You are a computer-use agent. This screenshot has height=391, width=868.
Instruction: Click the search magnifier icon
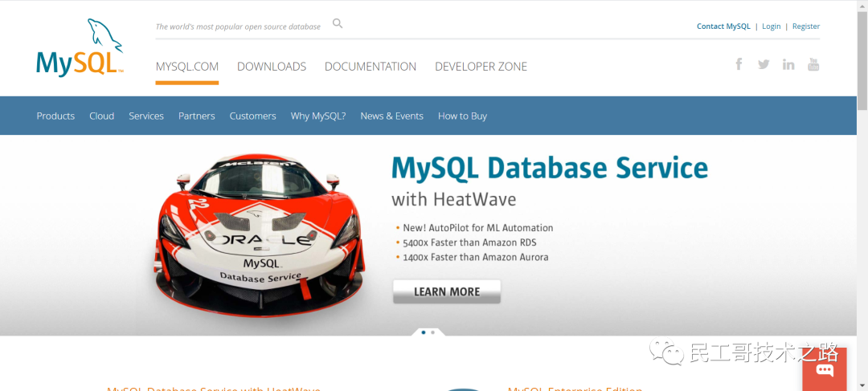click(338, 24)
